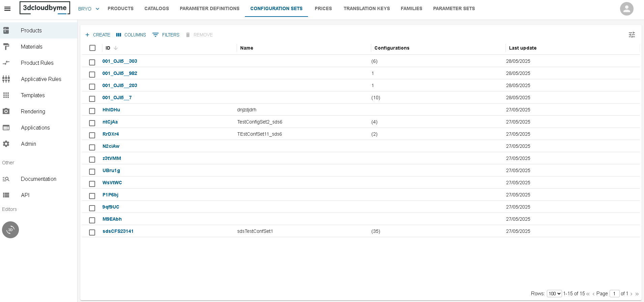This screenshot has height=302, width=644.
Task: Click the Admin gear icon
Action: click(x=6, y=144)
